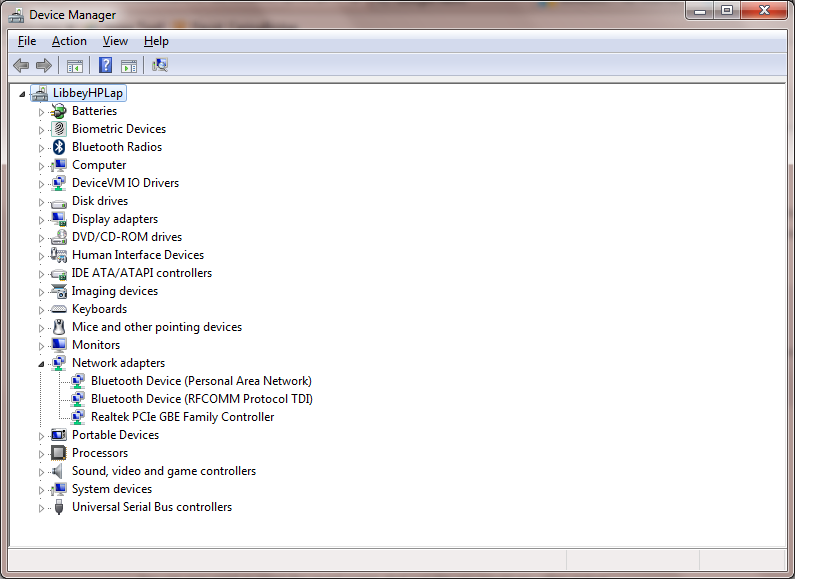Screen dimensions: 819x579
Task: Click the Processors chip icon
Action: [x=58, y=453]
